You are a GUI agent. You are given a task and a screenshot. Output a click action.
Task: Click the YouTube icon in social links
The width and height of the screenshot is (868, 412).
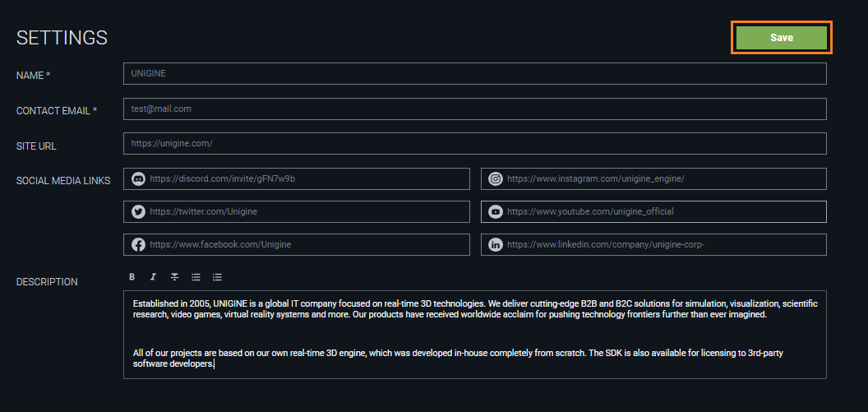pos(496,211)
